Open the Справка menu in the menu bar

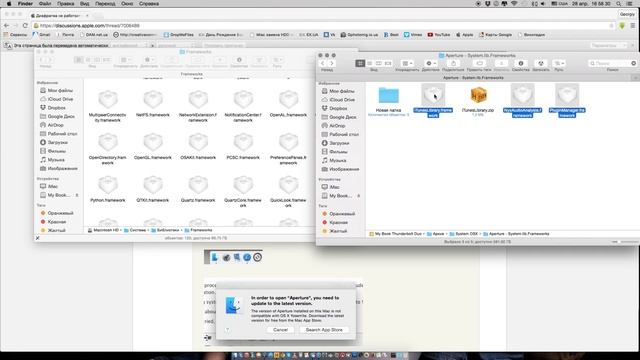149,4
